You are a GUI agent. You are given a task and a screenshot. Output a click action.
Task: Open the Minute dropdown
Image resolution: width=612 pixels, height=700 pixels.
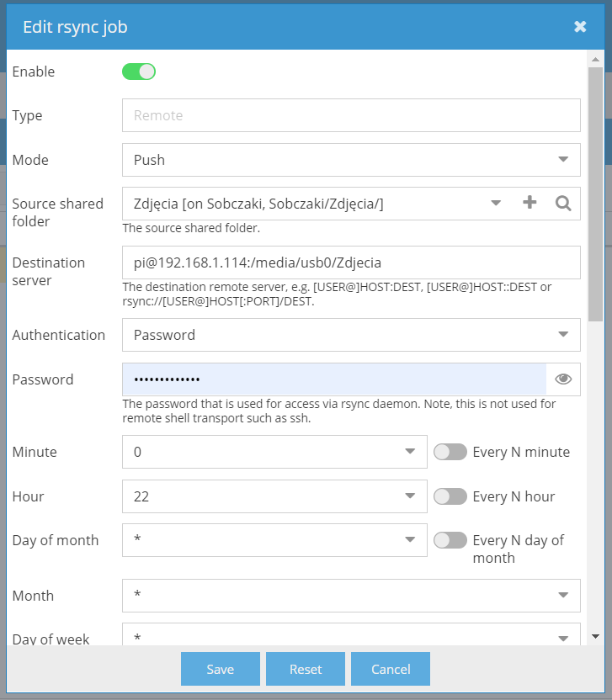tap(274, 452)
